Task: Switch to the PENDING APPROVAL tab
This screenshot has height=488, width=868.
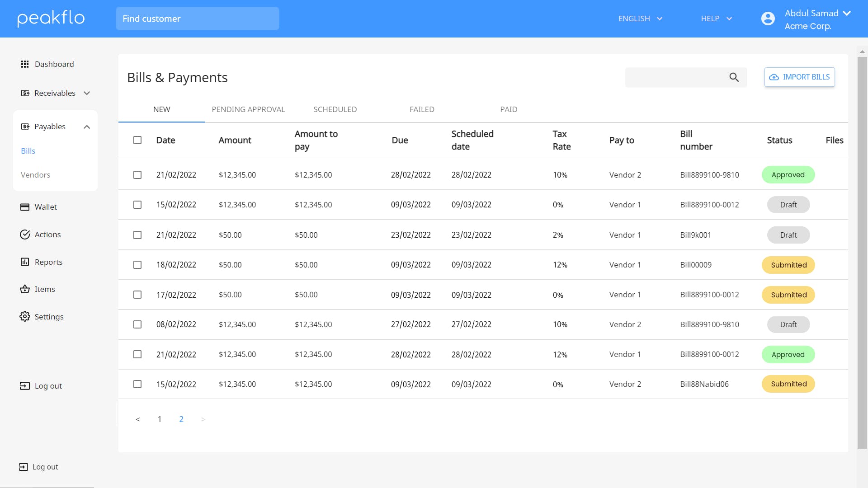Action: (248, 109)
